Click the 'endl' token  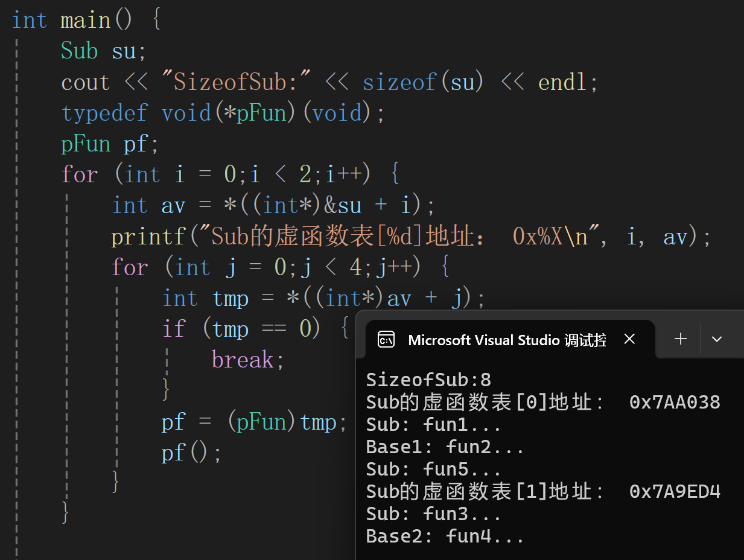562,81
